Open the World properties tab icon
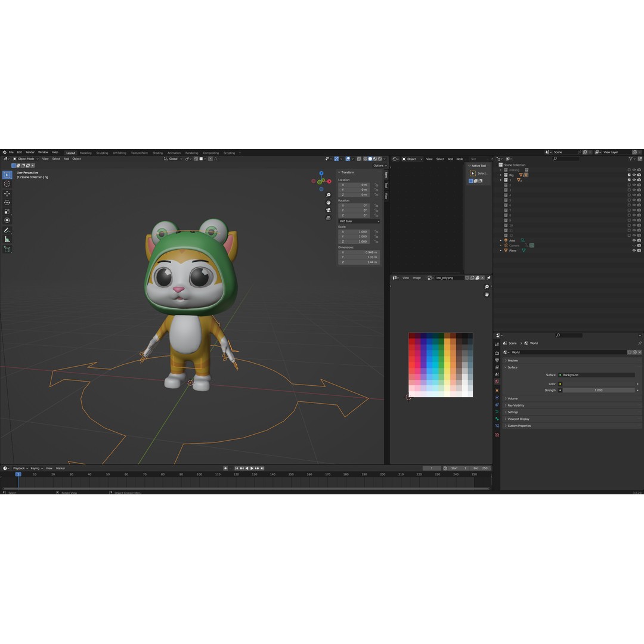The height and width of the screenshot is (644, 644). pos(497,381)
